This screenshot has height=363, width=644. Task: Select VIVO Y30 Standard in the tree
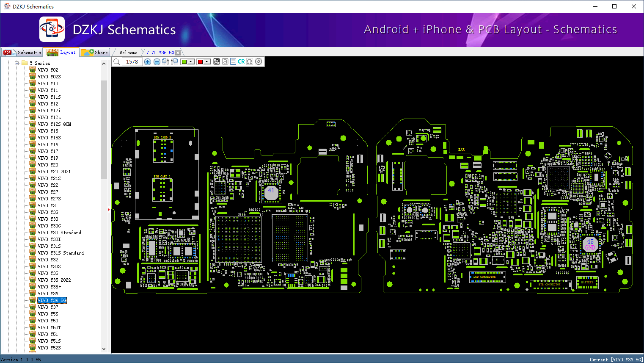tap(60, 233)
